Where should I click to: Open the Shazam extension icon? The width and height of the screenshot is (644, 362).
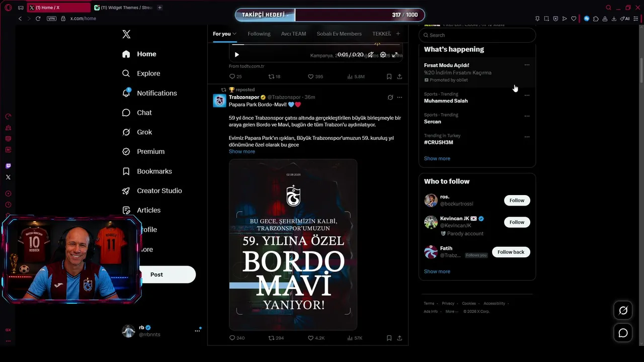point(587,19)
